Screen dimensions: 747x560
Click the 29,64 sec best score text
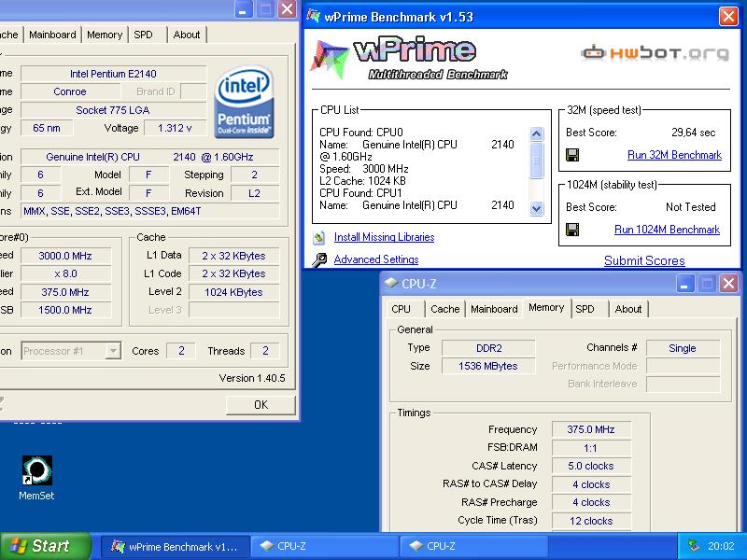693,133
